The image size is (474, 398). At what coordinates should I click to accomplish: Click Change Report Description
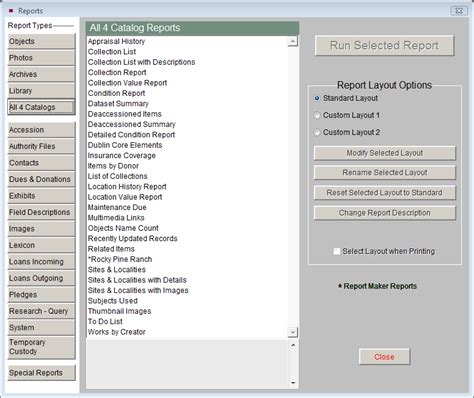point(384,213)
